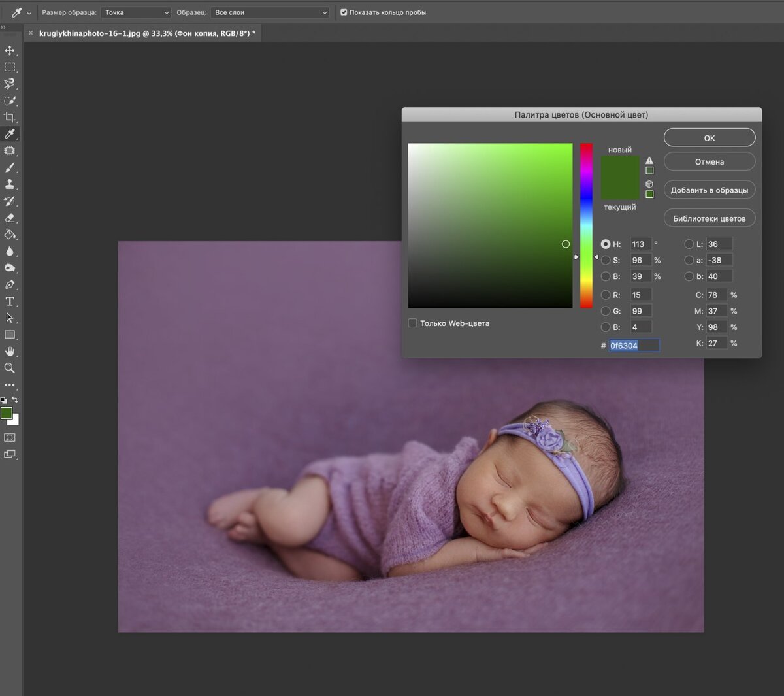Select the Eraser tool
This screenshot has height=696, width=784.
pyautogui.click(x=10, y=218)
